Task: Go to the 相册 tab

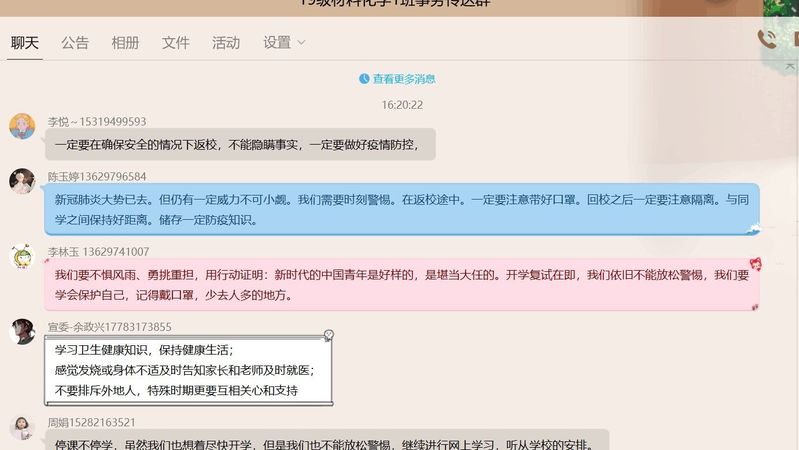Action: tap(125, 43)
